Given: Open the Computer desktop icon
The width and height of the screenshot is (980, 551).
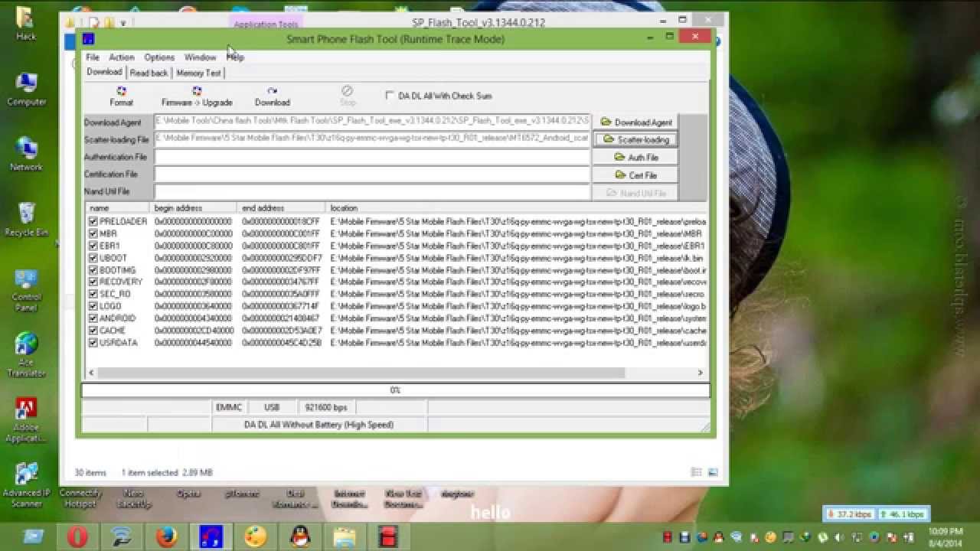Looking at the screenshot, I should point(27,90).
